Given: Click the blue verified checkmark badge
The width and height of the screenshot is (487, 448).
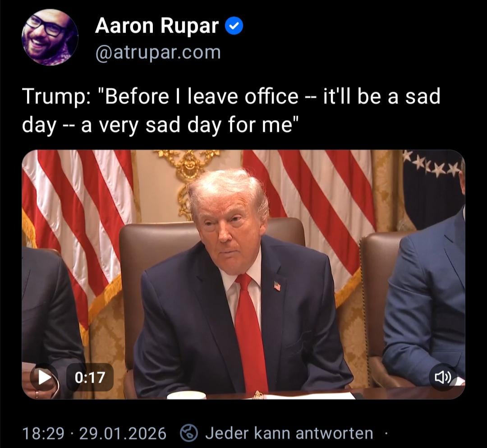Looking at the screenshot, I should [234, 27].
